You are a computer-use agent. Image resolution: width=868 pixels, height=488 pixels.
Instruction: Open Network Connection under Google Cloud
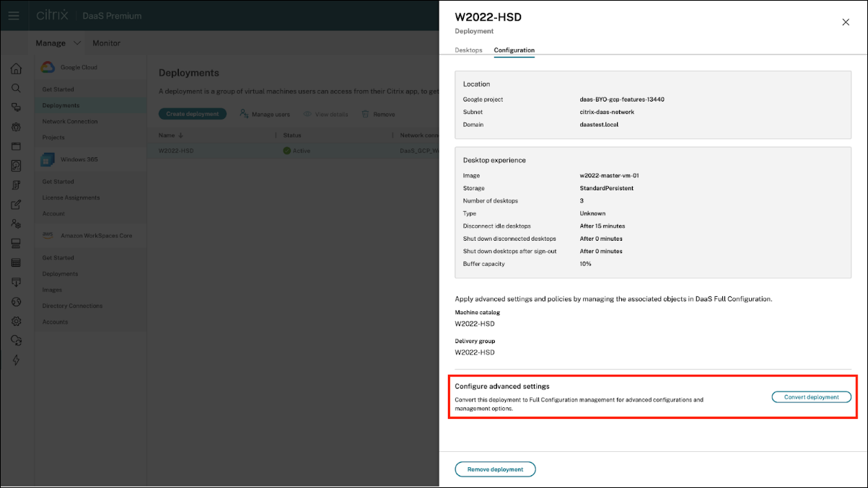[70, 121]
